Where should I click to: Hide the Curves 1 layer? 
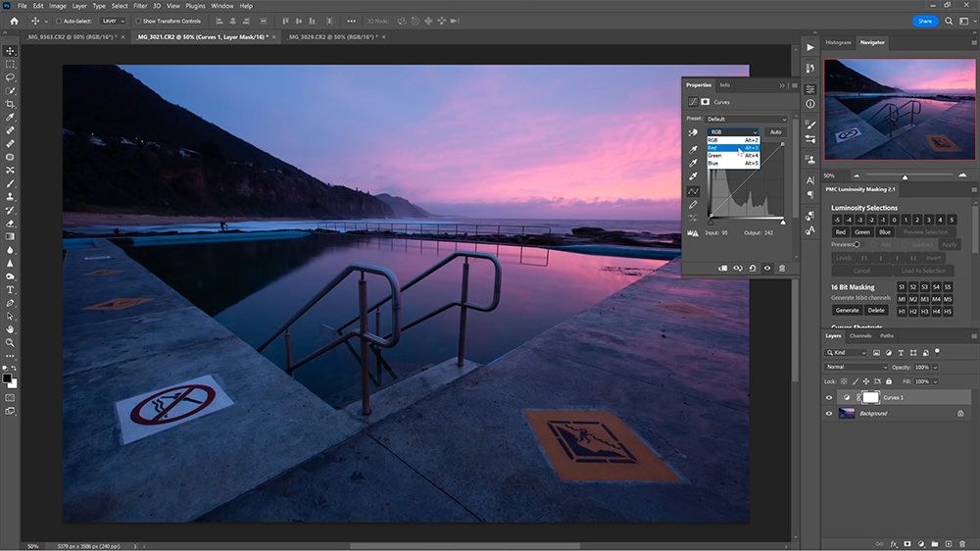click(x=830, y=398)
